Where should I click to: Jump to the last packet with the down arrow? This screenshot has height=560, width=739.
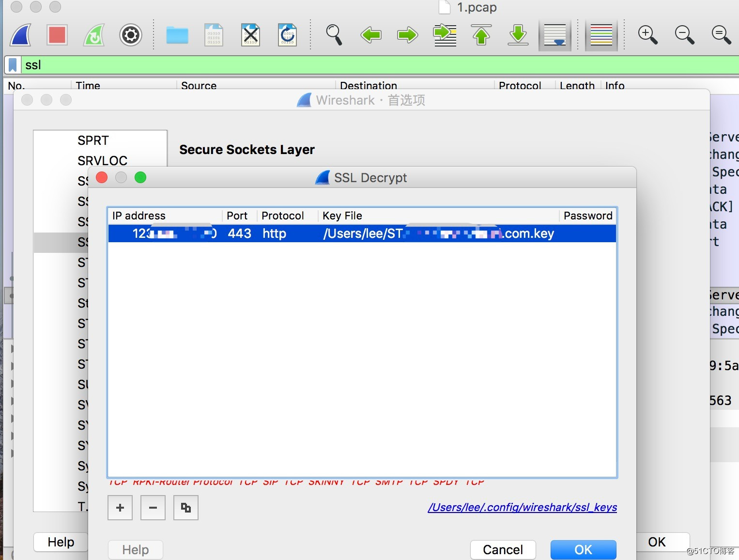(x=518, y=35)
